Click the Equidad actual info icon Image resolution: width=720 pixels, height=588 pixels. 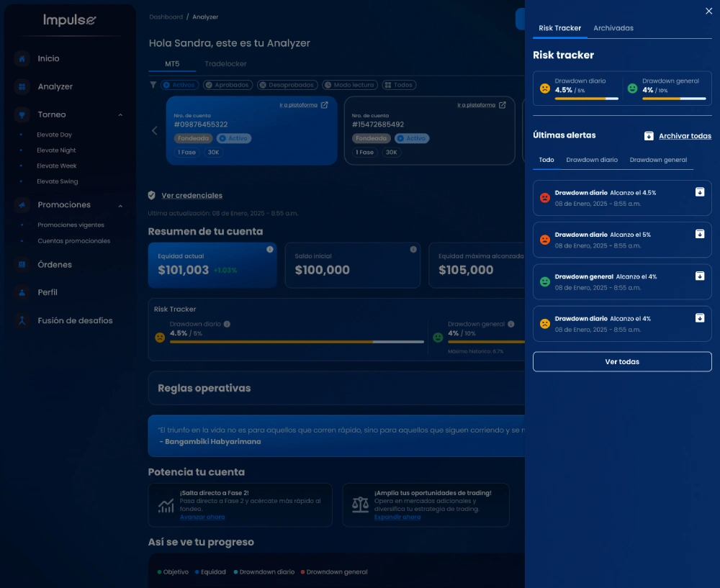270,249
